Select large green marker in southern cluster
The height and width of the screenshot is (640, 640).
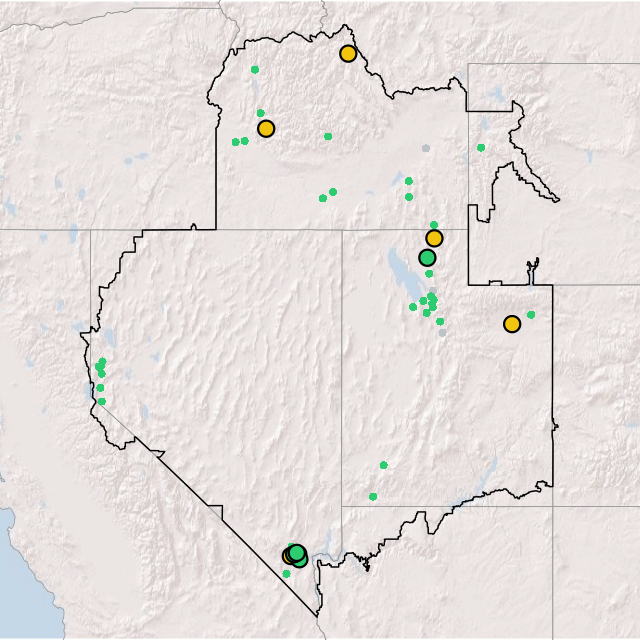click(297, 553)
